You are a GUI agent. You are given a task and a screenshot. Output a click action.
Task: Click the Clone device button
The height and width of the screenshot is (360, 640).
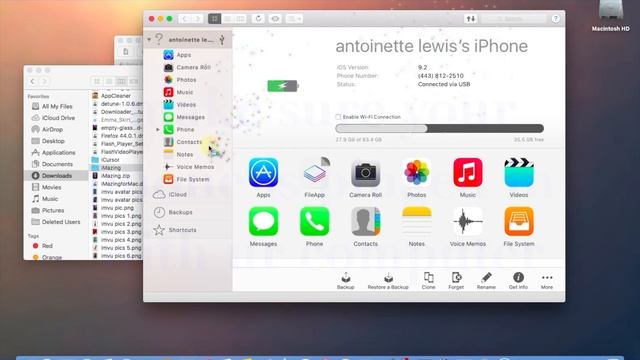coord(428,281)
